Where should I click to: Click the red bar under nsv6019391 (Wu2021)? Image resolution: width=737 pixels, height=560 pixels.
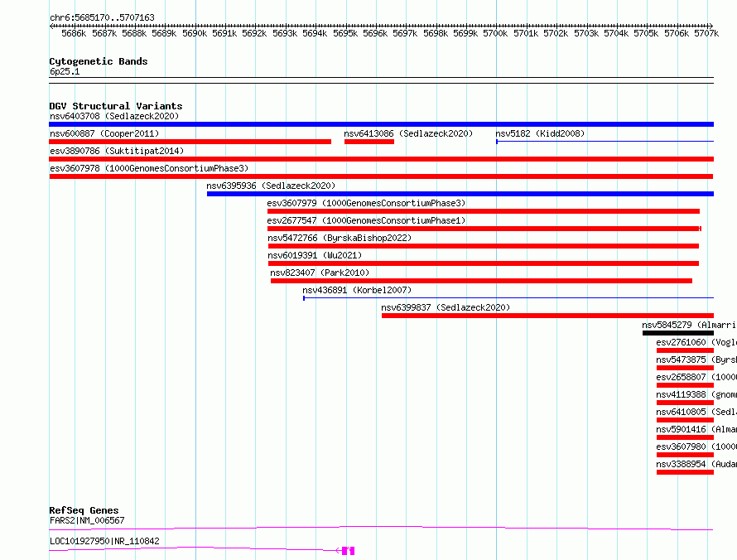(483, 263)
